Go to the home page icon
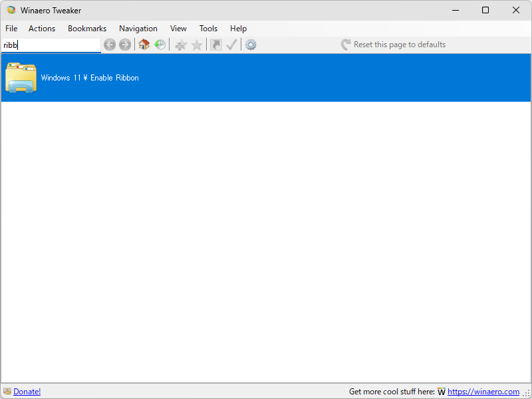 pos(144,45)
